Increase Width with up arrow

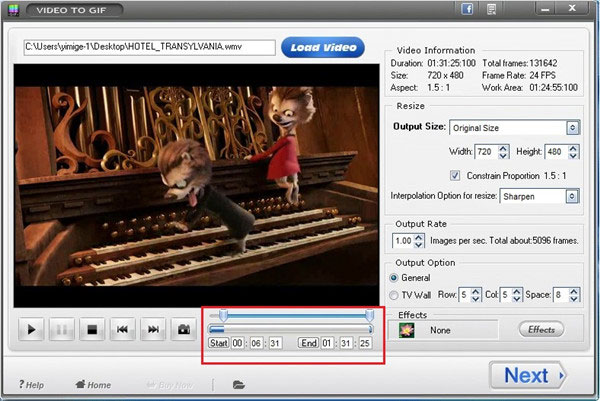(503, 148)
